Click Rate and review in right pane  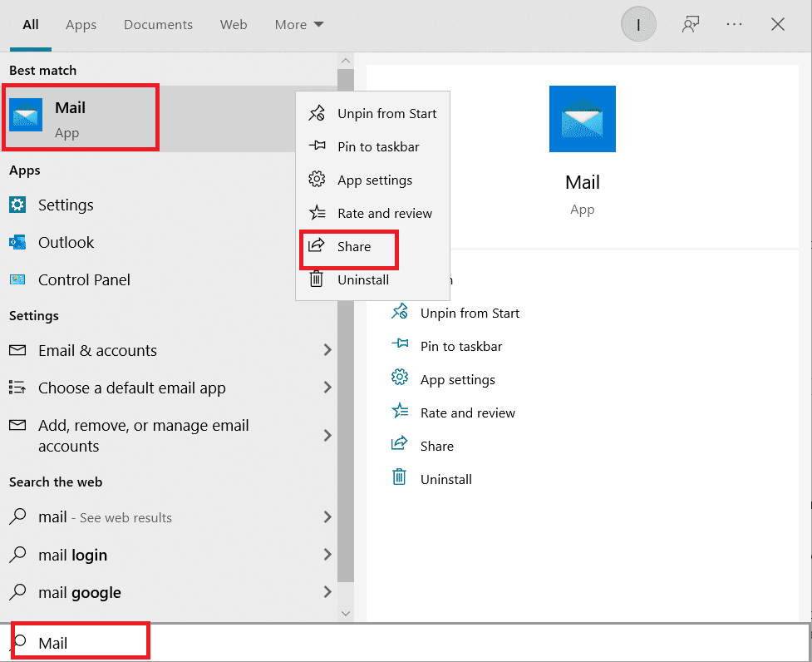pos(467,413)
